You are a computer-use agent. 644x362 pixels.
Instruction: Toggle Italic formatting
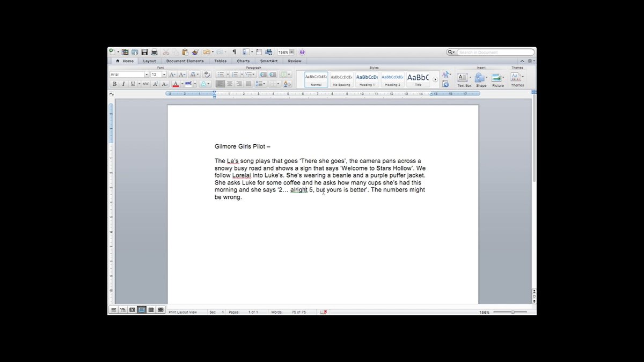123,84
